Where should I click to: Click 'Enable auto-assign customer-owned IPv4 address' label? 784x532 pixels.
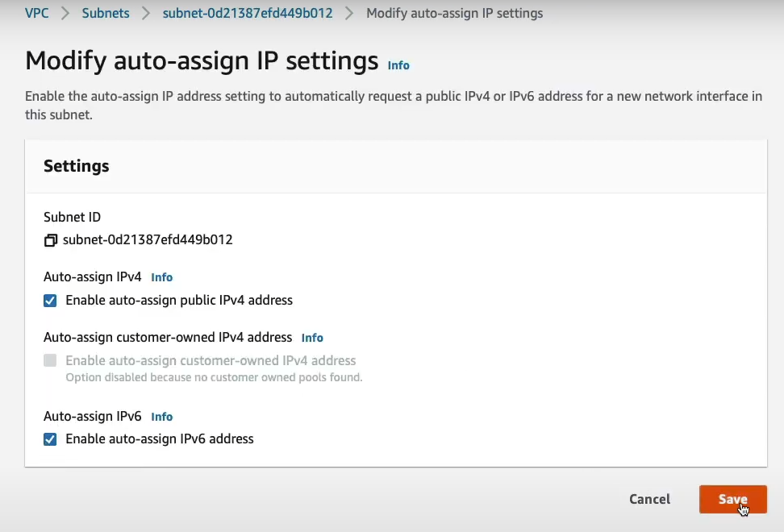pyautogui.click(x=211, y=360)
